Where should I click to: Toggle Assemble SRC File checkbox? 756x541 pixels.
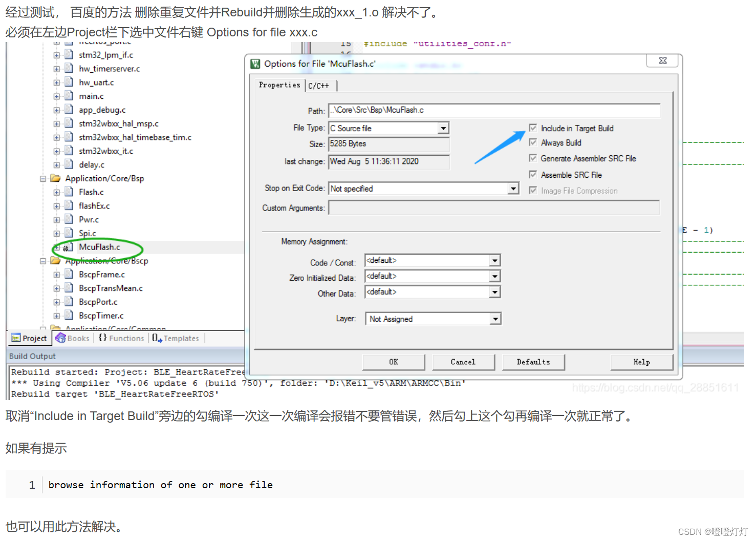(x=533, y=175)
